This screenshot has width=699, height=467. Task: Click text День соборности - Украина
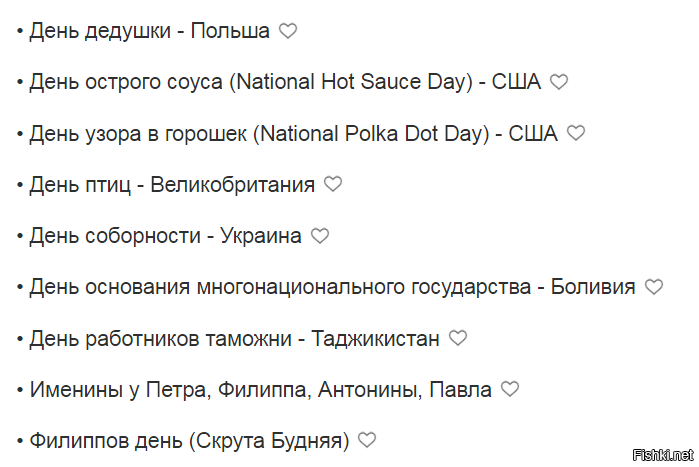click(x=165, y=236)
